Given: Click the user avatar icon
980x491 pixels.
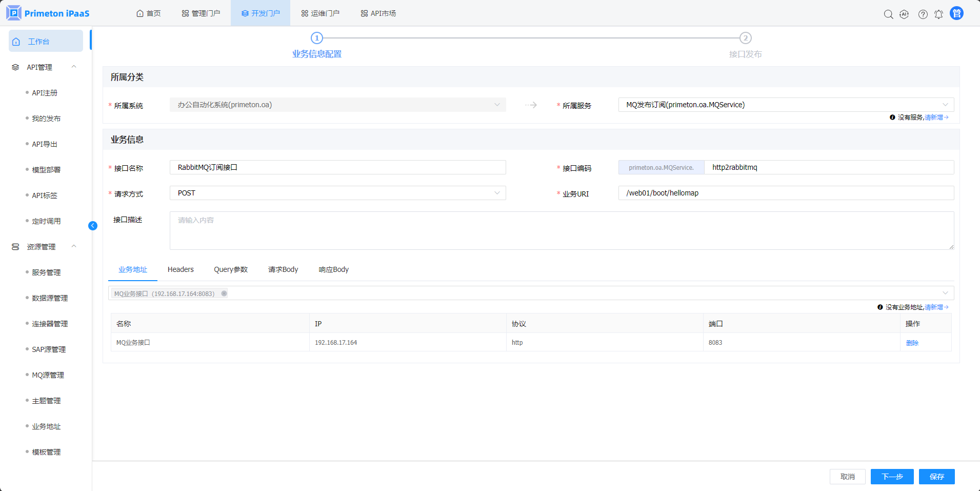Looking at the screenshot, I should pos(956,13).
